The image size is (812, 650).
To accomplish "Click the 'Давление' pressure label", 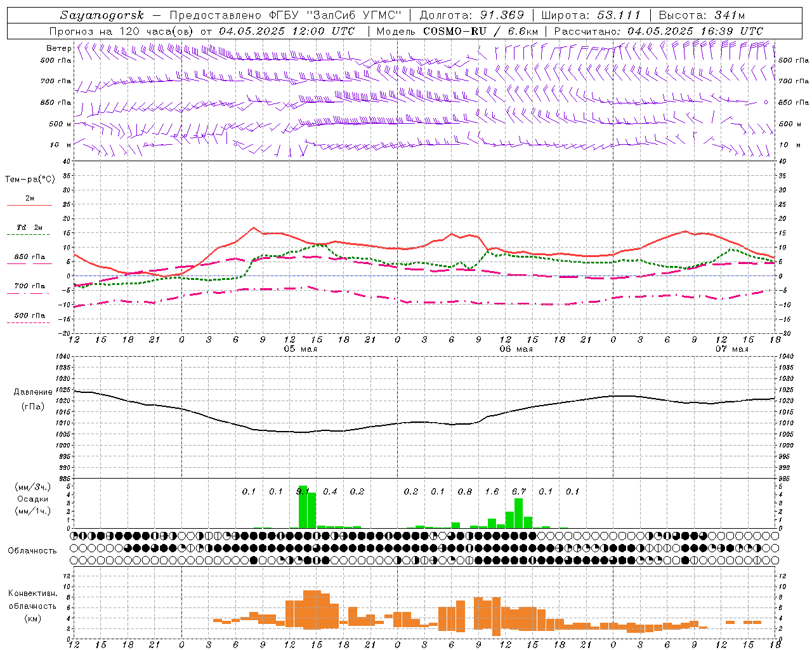I will click(33, 392).
